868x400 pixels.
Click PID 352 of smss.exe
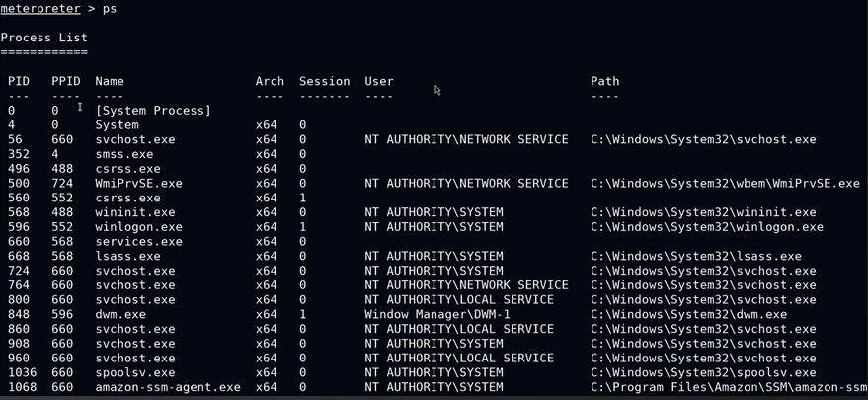pos(19,154)
